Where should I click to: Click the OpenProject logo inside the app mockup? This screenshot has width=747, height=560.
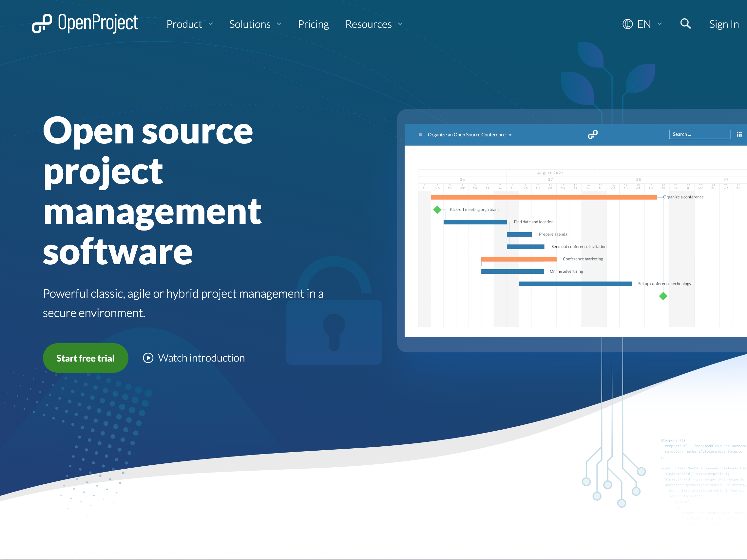pyautogui.click(x=593, y=134)
